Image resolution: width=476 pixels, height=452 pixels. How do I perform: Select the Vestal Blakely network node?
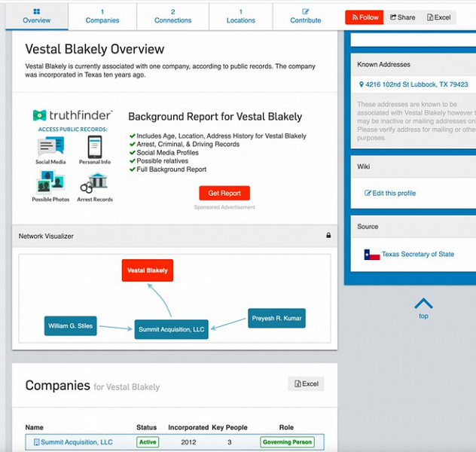(x=148, y=270)
